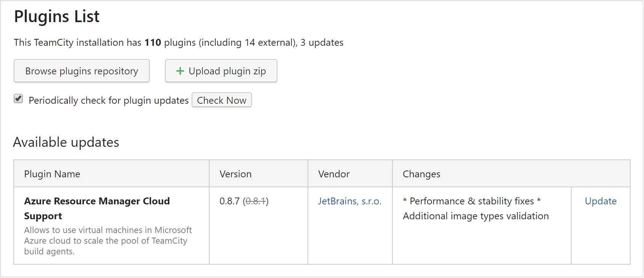644x278 pixels.
Task: Click Azure Resource Manager Cloud Support title
Action: 97,208
